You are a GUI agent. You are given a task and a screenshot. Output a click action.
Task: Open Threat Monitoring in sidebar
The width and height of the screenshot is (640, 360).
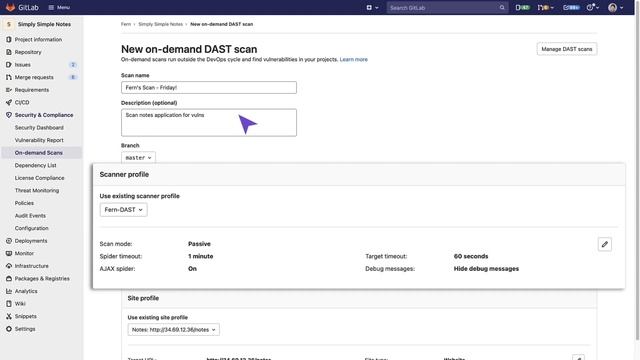tap(37, 190)
